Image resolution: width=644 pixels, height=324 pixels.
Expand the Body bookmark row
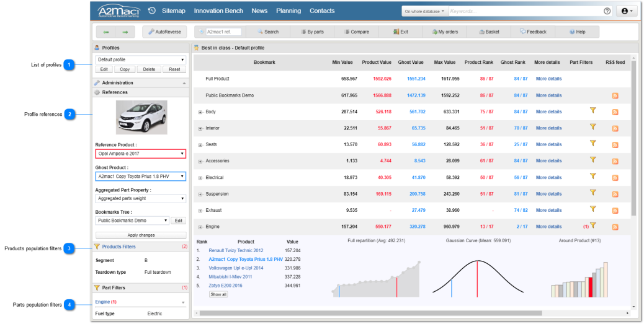coord(200,112)
